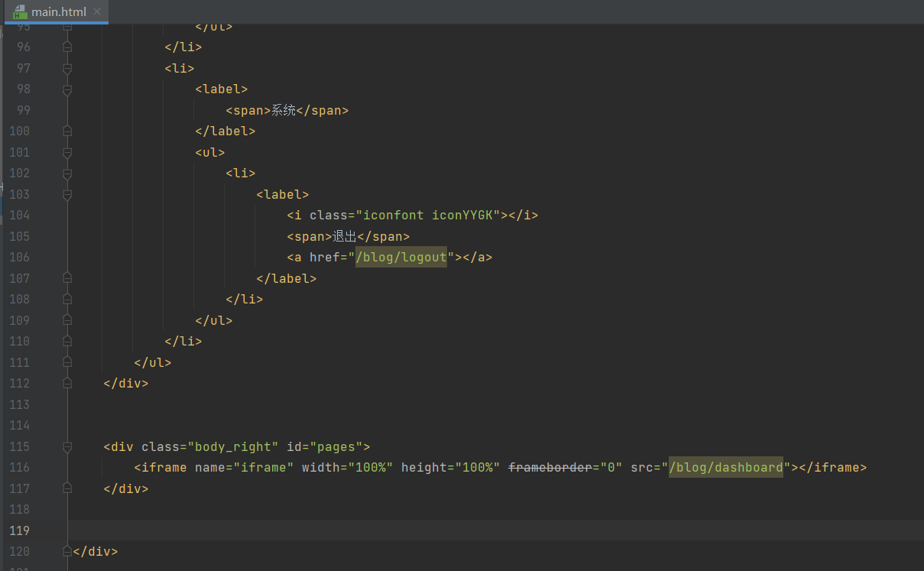Click the iconYYGK class name on line 104
924x571 pixels.
[462, 215]
